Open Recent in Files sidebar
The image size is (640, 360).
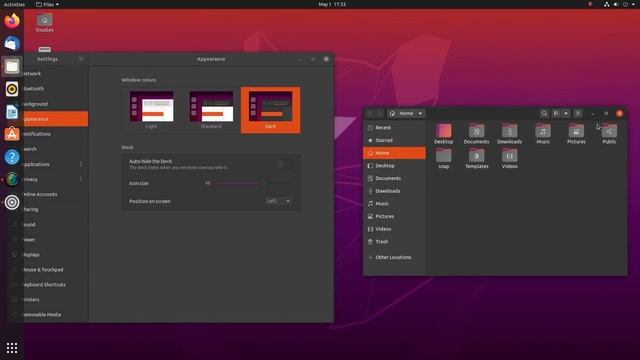(x=394, y=127)
